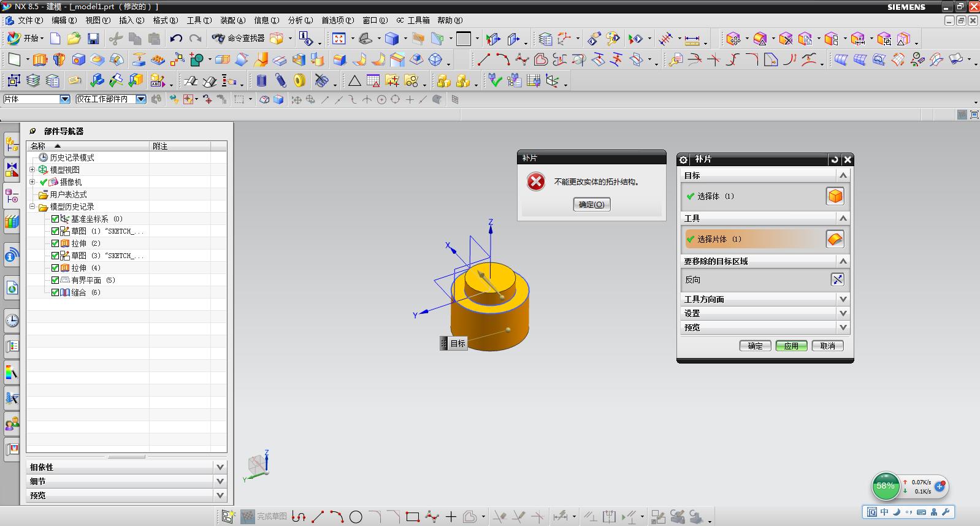Open the 首选项(P) menu
Viewport: 980px width, 526px height.
(337, 20)
